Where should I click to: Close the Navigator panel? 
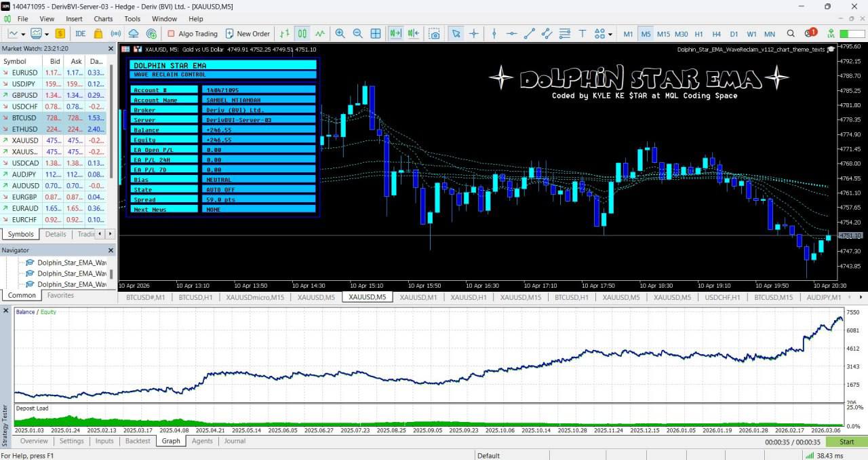pos(111,250)
